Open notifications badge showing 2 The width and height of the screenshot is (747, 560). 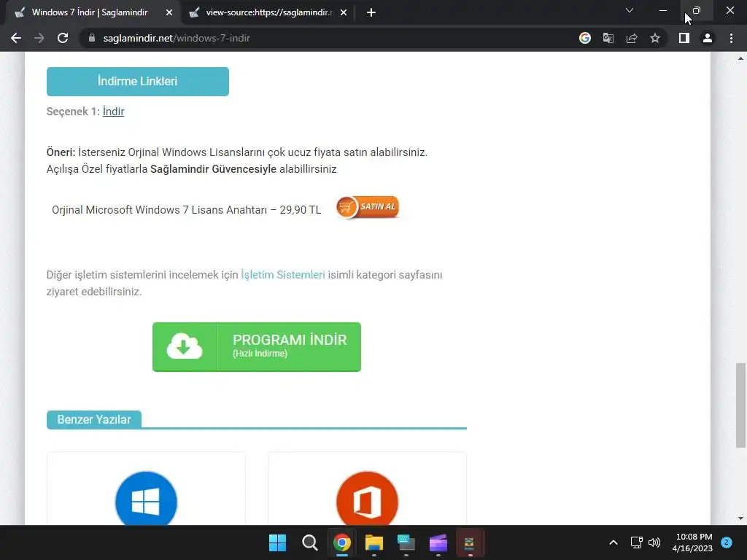(x=727, y=542)
